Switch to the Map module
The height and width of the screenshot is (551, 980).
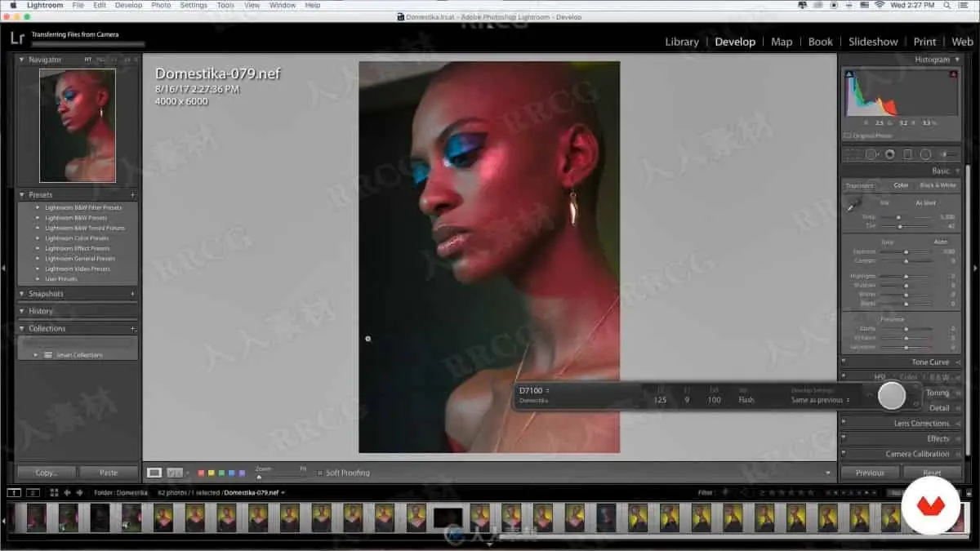(782, 42)
